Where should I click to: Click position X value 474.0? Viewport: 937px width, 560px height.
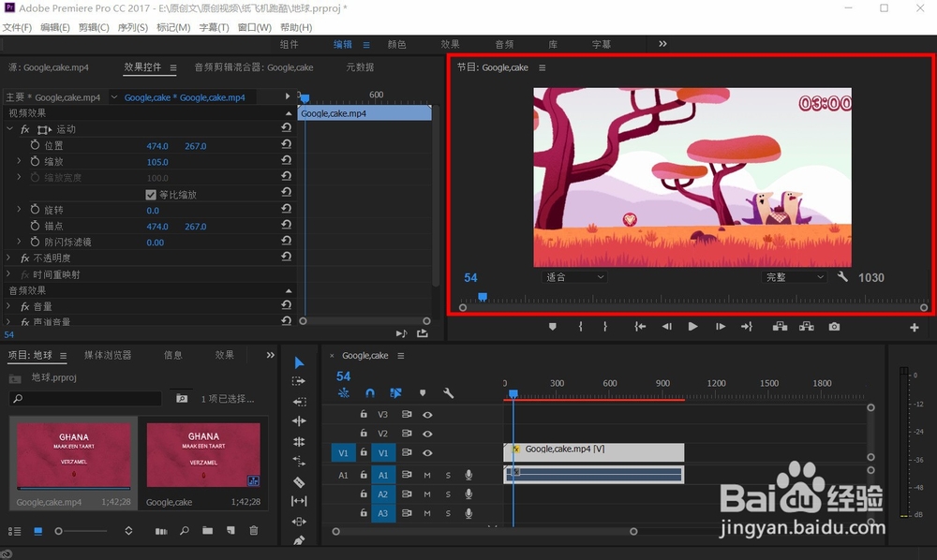157,146
